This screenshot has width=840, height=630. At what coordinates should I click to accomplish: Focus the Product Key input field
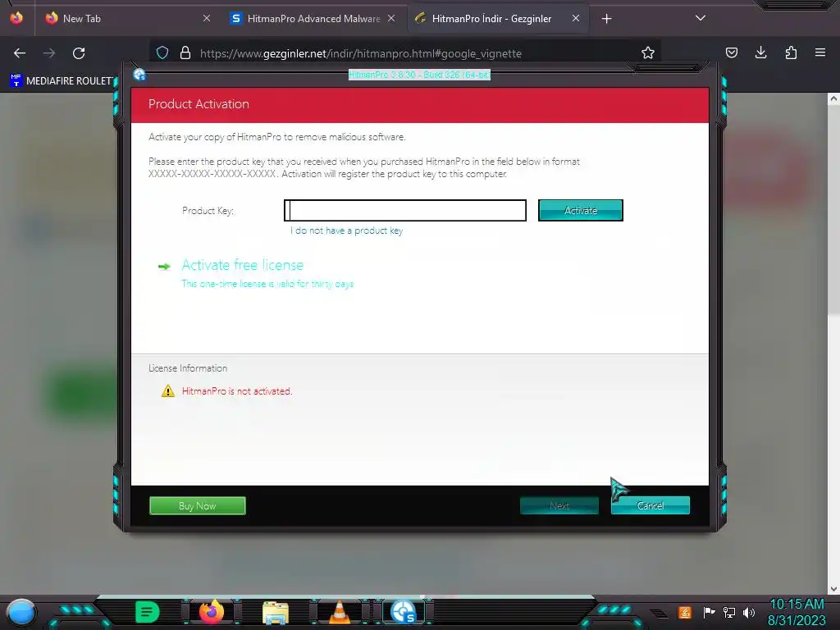405,211
